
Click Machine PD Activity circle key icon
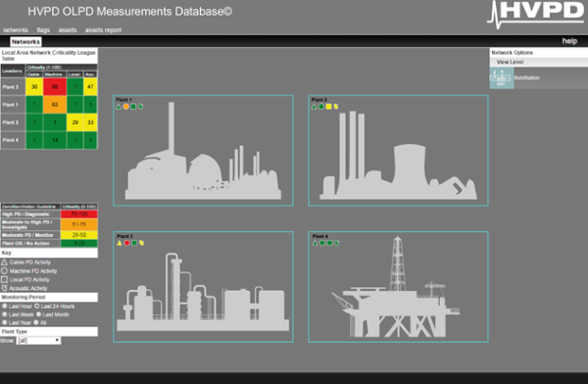5,270
